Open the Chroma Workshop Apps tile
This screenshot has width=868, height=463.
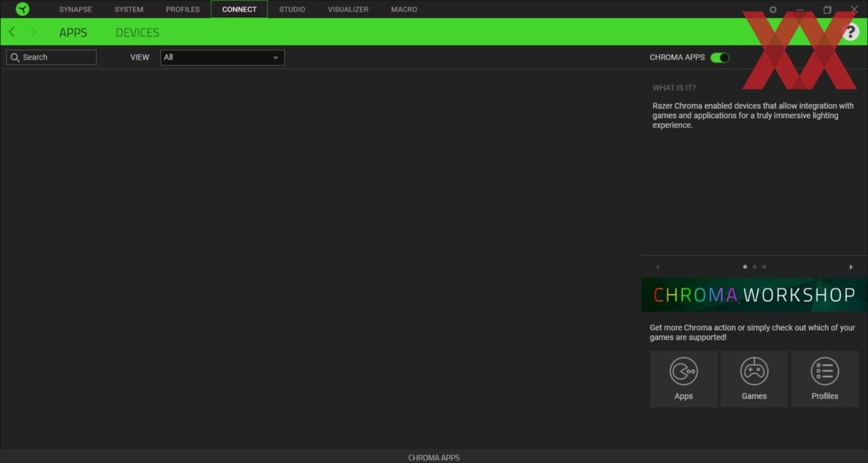(684, 379)
